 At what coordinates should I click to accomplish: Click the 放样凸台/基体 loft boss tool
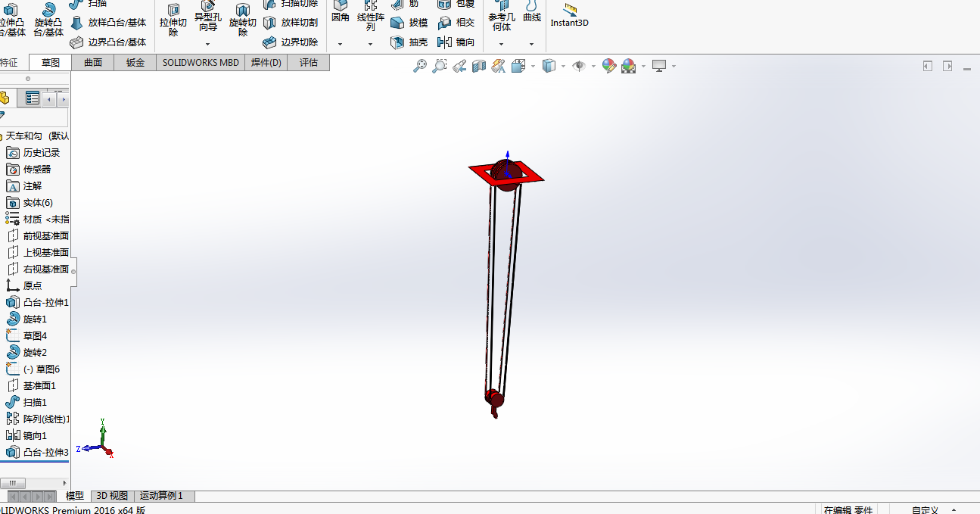tap(108, 23)
